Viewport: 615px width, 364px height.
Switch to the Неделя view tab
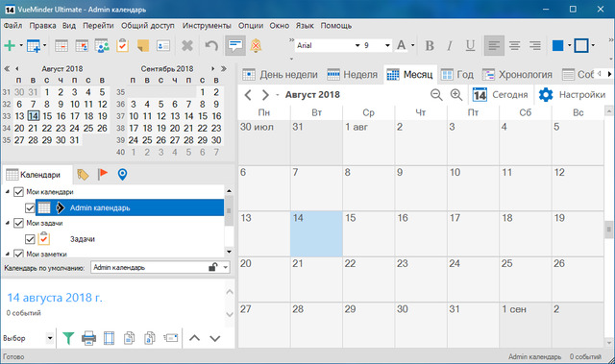click(x=353, y=75)
